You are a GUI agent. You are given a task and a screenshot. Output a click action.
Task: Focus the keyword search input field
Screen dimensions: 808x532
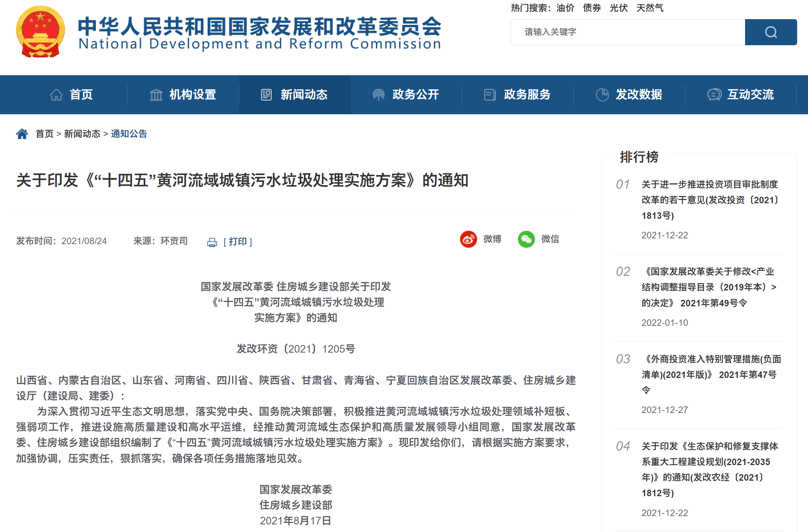coord(628,32)
